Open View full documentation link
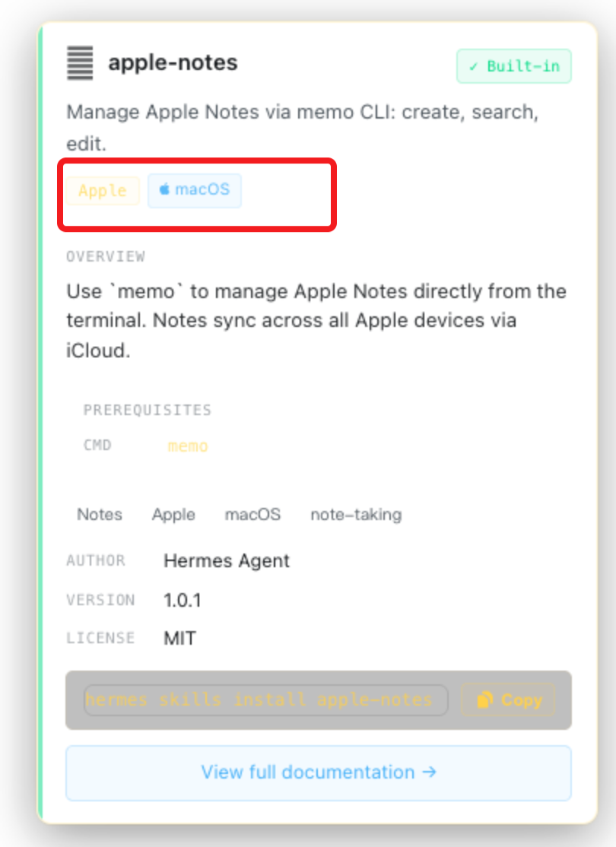 point(318,772)
